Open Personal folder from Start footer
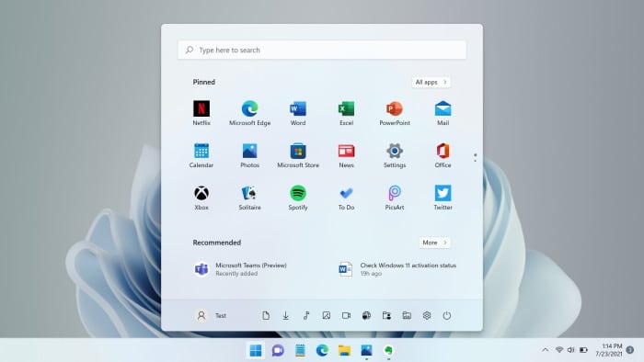The height and width of the screenshot is (362, 644). tap(386, 315)
